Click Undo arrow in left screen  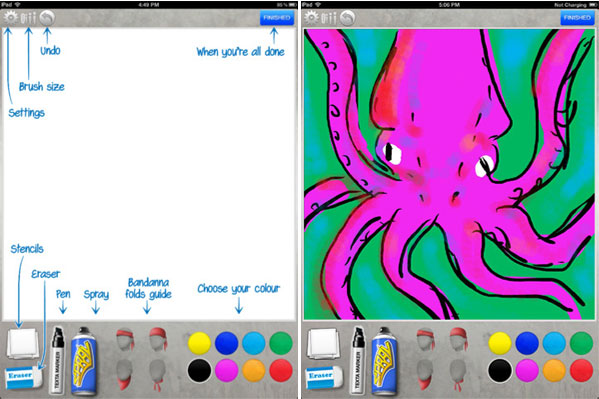[x=47, y=18]
